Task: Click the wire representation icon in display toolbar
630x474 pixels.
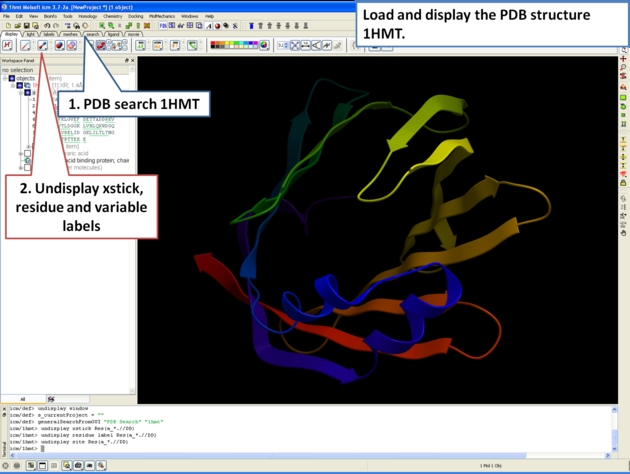Action: tap(25, 45)
